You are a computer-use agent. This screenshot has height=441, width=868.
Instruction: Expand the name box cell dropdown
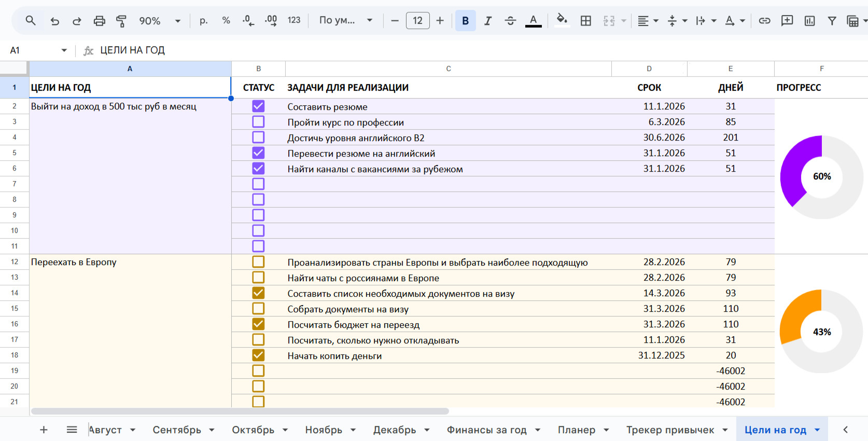(x=64, y=50)
